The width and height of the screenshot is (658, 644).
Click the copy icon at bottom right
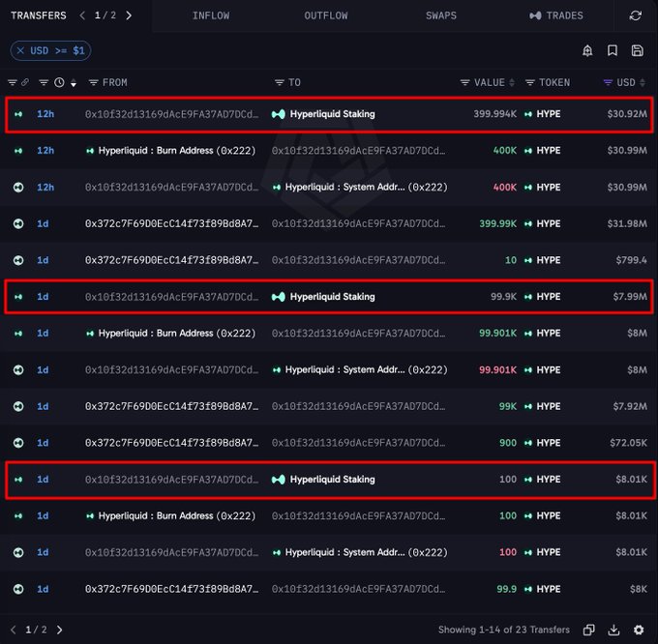588,629
